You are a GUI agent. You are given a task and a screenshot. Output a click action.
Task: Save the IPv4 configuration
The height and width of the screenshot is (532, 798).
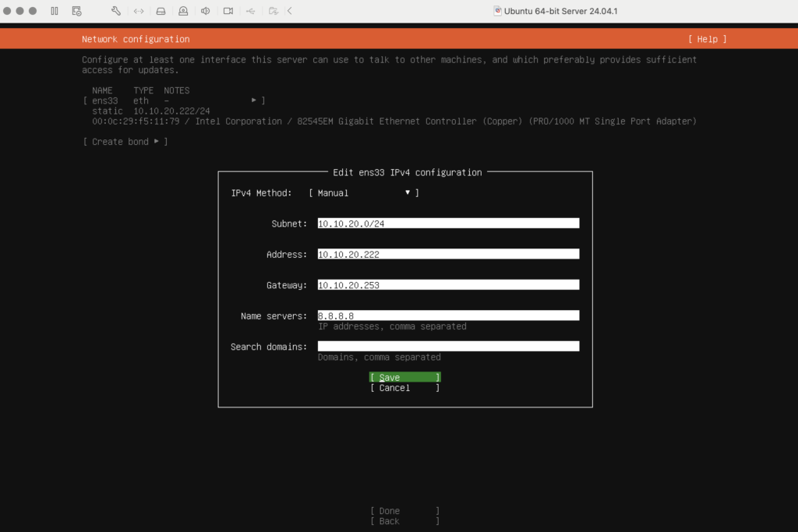click(x=404, y=378)
